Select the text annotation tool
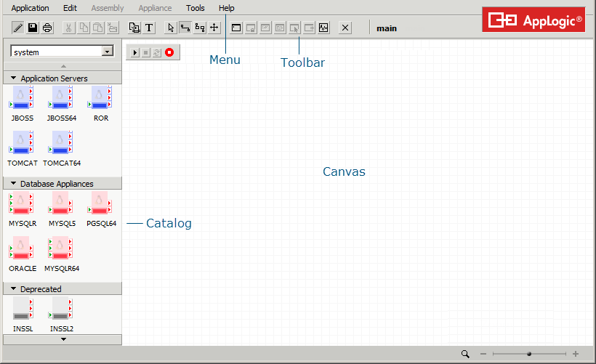 tap(149, 28)
